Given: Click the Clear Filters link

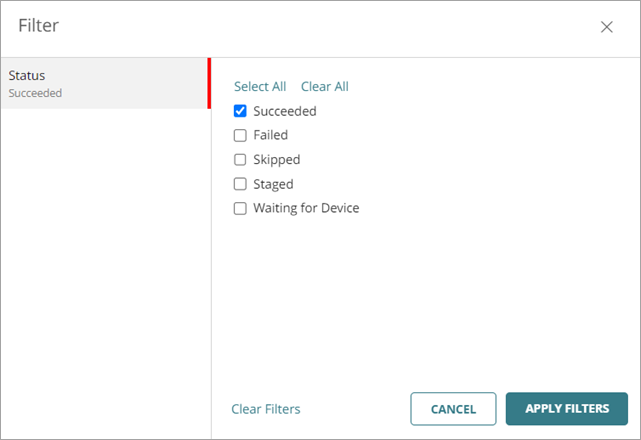Looking at the screenshot, I should [x=265, y=409].
